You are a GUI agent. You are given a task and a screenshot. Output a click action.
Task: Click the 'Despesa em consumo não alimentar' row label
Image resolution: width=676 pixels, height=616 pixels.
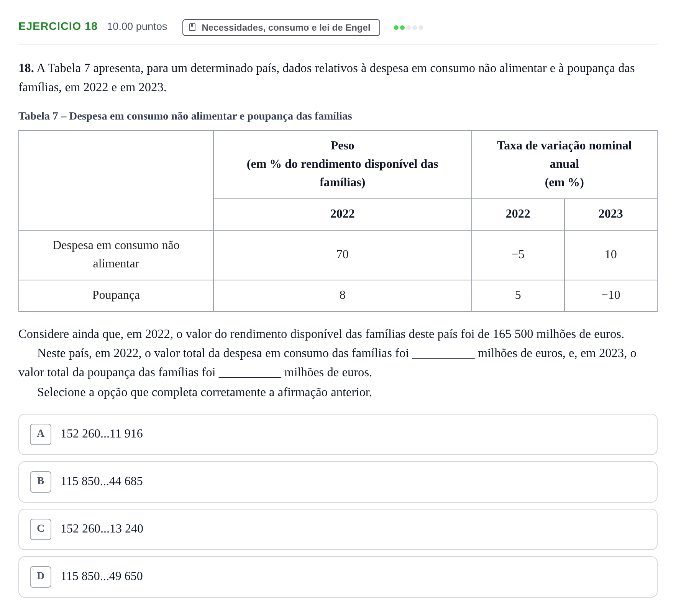[116, 255]
